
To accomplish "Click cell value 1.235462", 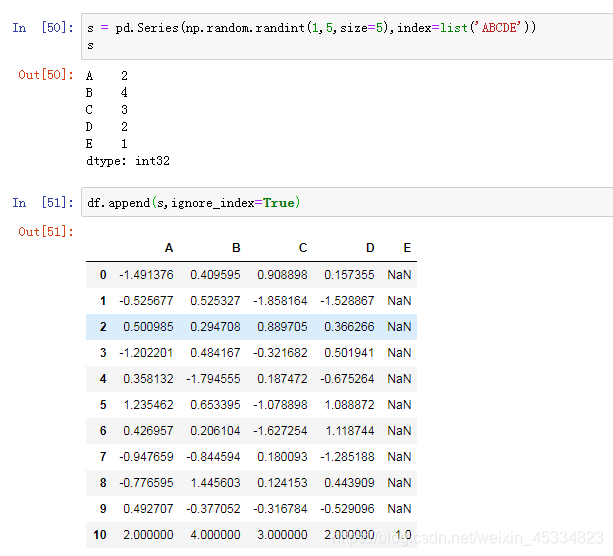I will (148, 405).
